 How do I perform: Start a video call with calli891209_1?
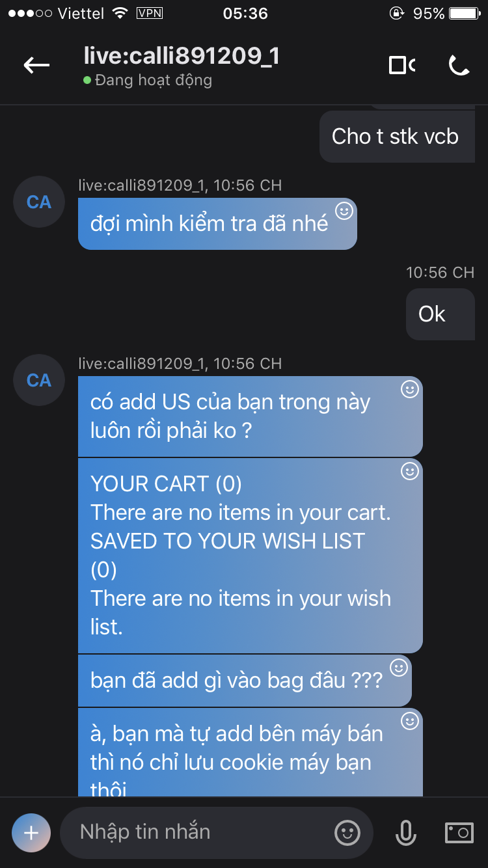tap(401, 65)
